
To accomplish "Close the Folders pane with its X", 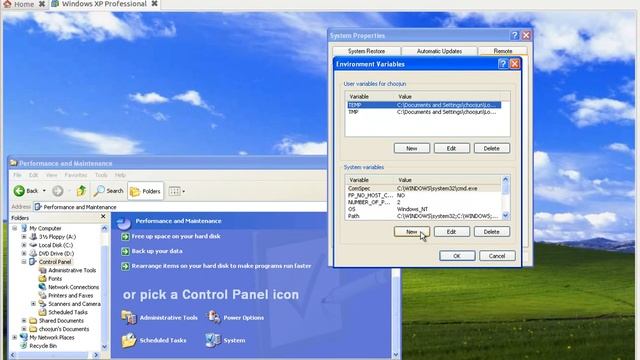I will [103, 217].
